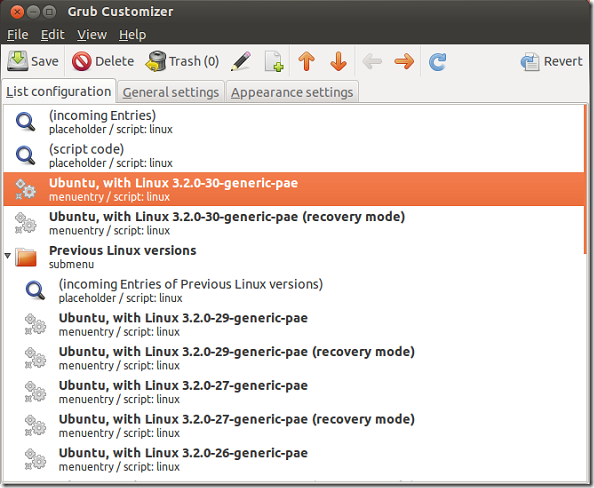Select Ubuntu 3.2.0-27-generic-pae (recovery mode) entry
The height and width of the screenshot is (488, 594).
(294, 425)
